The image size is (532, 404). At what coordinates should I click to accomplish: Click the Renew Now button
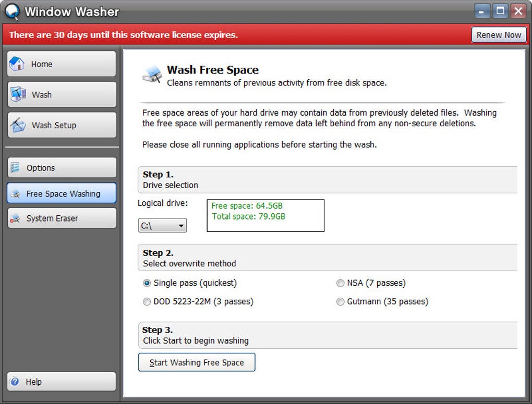pos(499,34)
